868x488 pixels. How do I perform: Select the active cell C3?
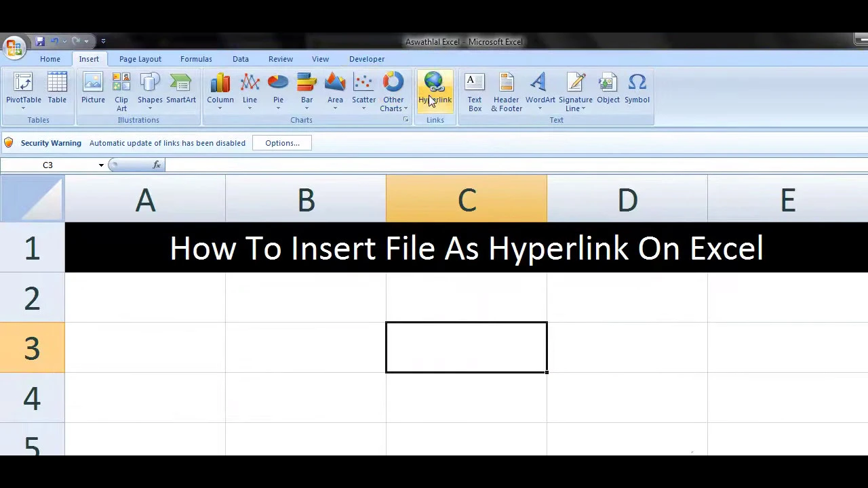click(467, 348)
